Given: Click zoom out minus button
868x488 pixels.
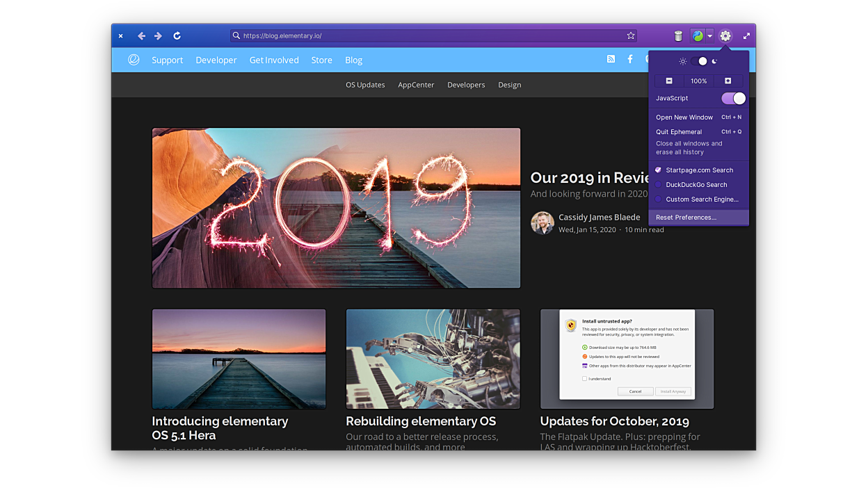Looking at the screenshot, I should [x=669, y=81].
